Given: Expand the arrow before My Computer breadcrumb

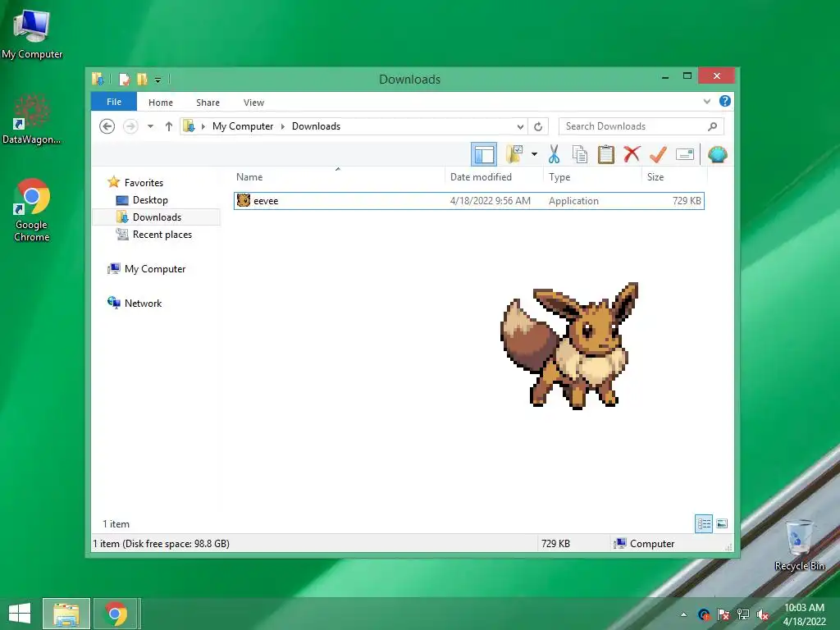Looking at the screenshot, I should pos(203,126).
